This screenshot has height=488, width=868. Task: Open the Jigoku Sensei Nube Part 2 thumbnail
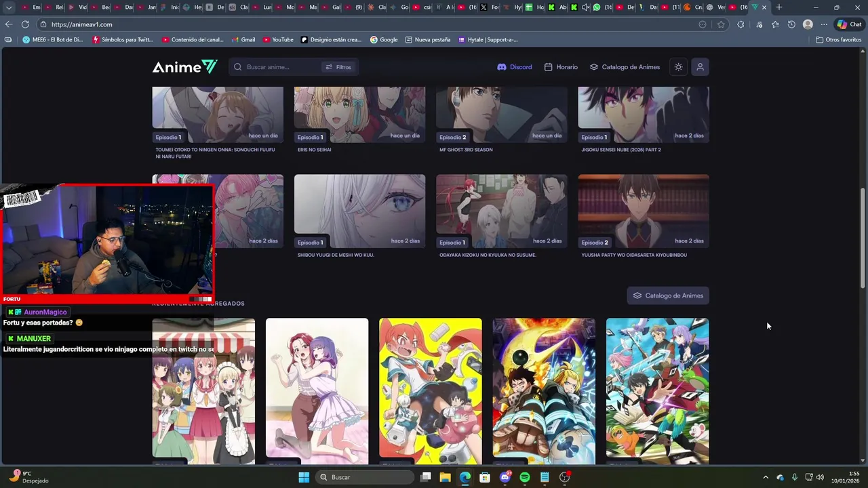coord(644,115)
